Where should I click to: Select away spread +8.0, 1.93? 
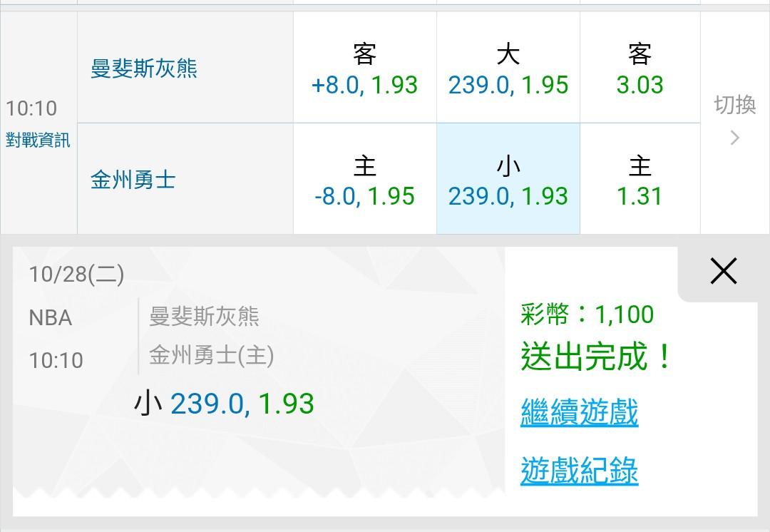(364, 68)
